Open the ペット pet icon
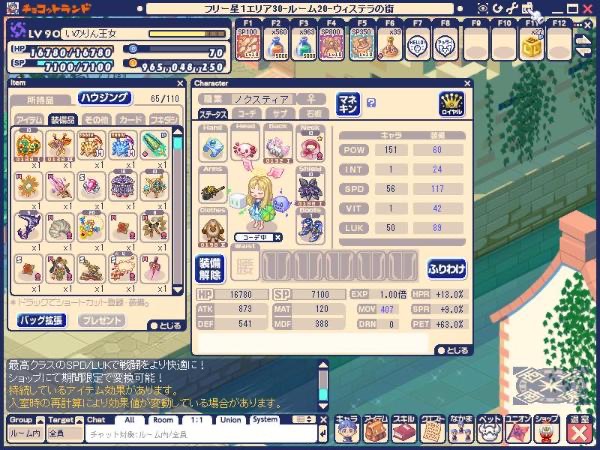Screen dimensions: 600x450 pyautogui.click(x=489, y=429)
